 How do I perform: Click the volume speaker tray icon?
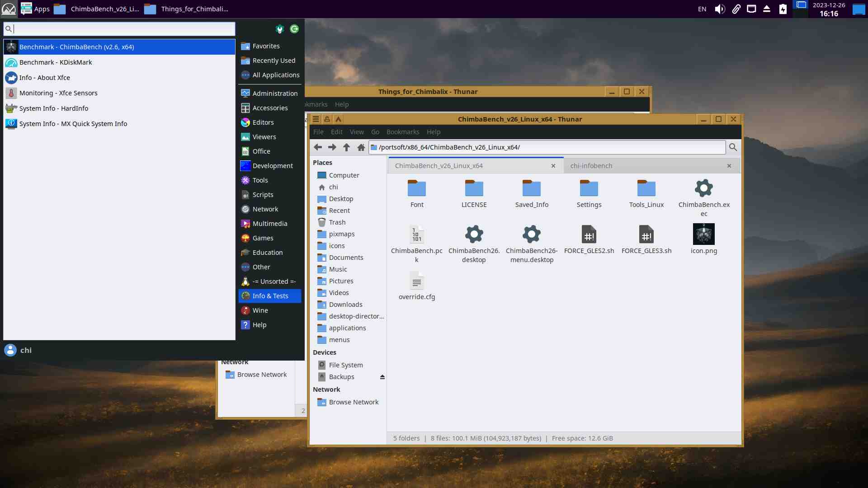(719, 9)
